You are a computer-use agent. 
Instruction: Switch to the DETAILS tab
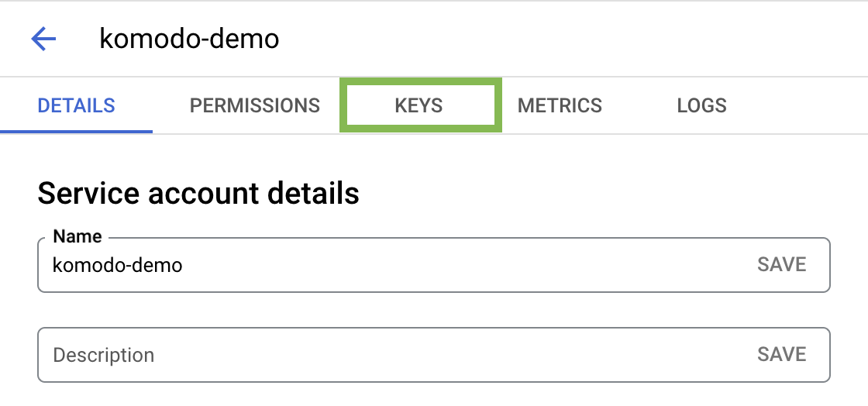click(x=76, y=106)
